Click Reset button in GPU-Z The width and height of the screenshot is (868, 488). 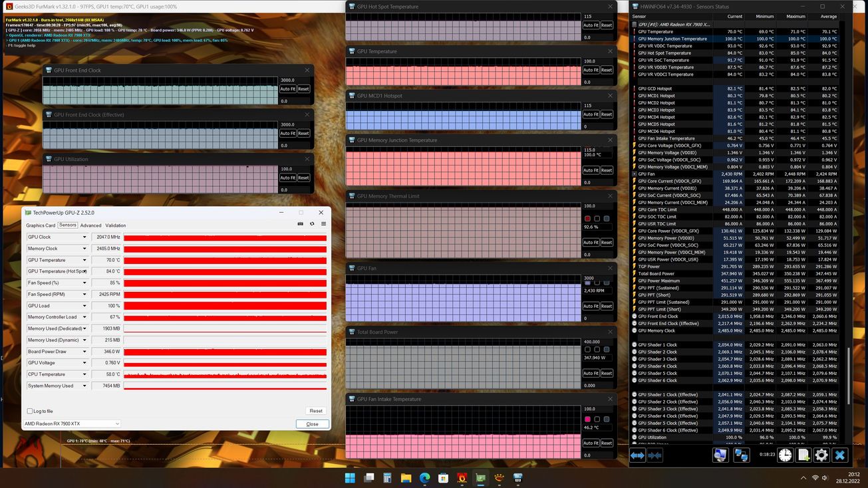click(316, 411)
